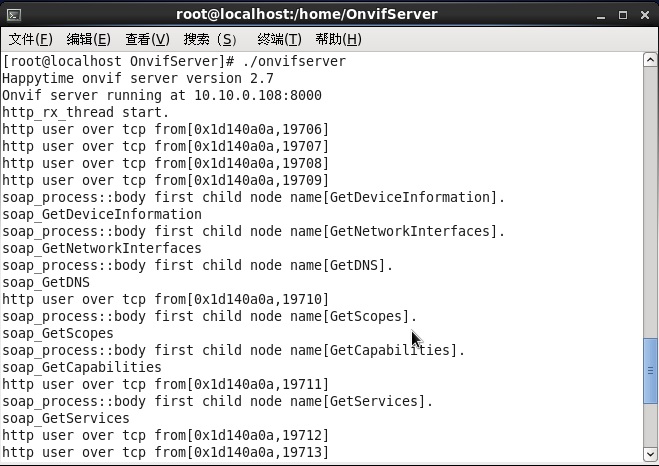This screenshot has width=659, height=466.
Task: Click the 'Onvif server running at 10.10.0.108:8000' line
Action: pyautogui.click(x=162, y=95)
